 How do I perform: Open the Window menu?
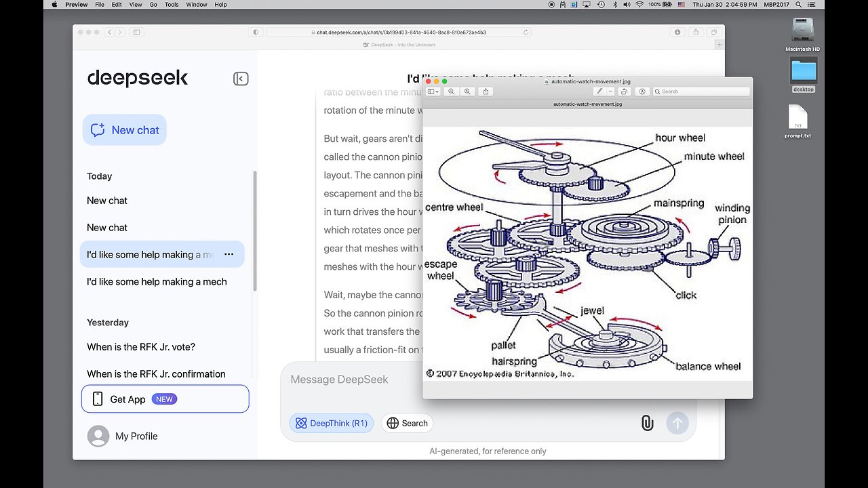point(197,5)
